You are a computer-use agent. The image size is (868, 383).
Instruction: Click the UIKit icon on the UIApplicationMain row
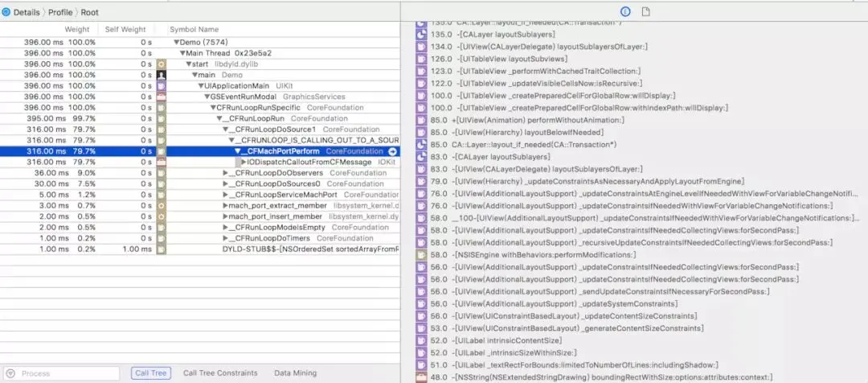click(x=161, y=86)
